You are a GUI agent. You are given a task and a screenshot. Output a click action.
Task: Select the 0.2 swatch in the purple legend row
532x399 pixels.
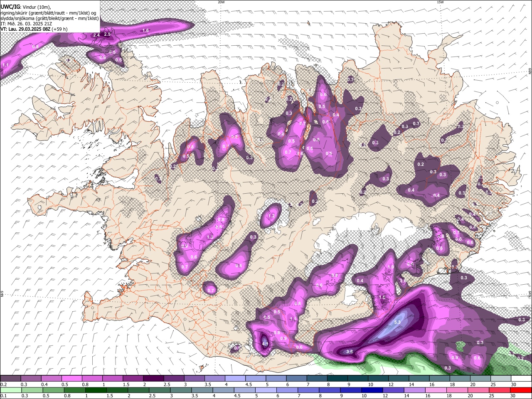click(10, 379)
